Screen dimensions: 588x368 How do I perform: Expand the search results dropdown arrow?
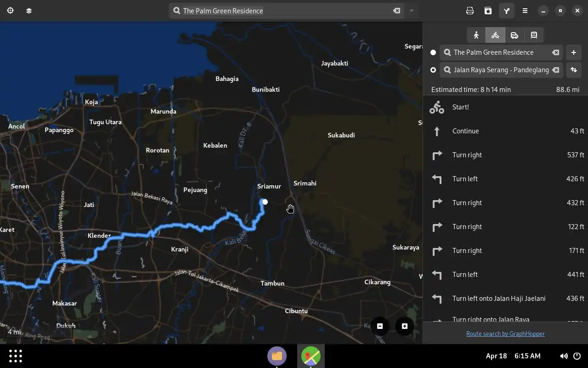[x=412, y=11]
